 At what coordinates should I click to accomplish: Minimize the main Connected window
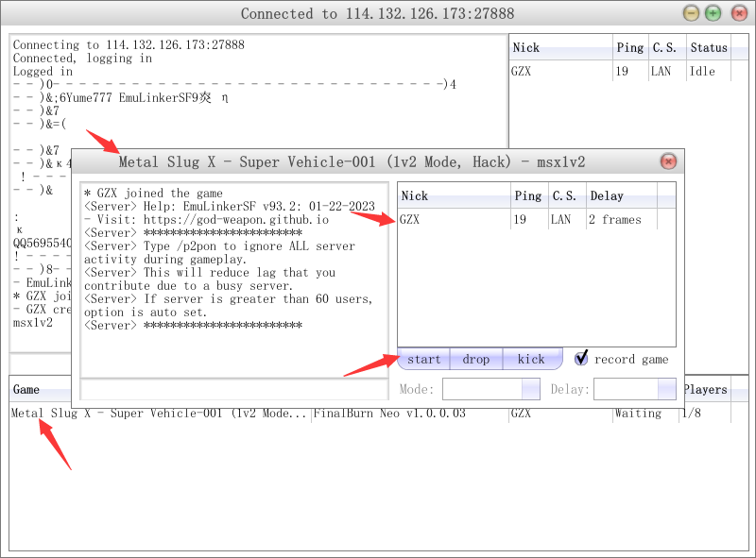tap(691, 13)
